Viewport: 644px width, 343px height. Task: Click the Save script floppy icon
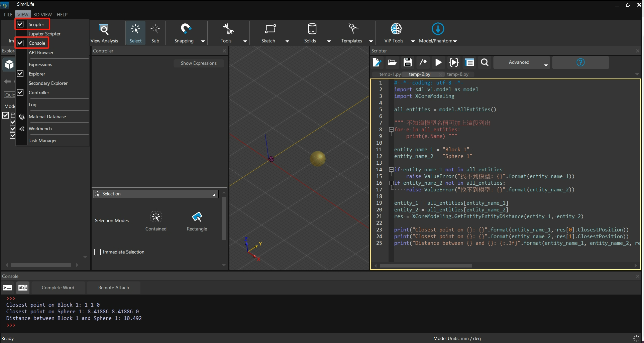pyautogui.click(x=407, y=62)
